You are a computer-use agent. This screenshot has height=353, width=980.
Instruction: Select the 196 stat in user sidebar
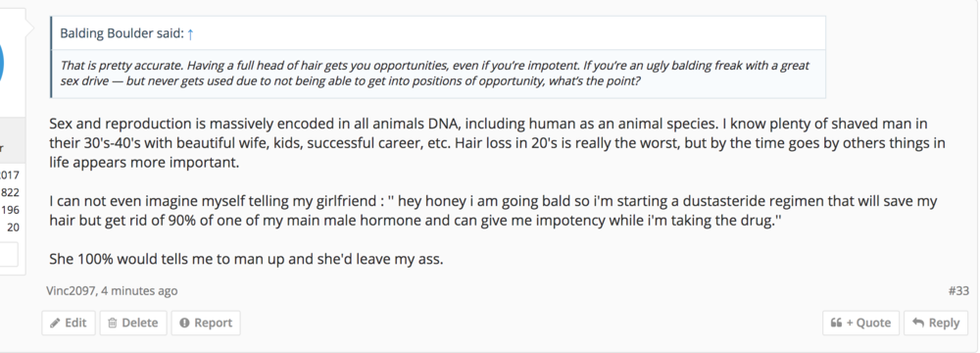coord(10,210)
